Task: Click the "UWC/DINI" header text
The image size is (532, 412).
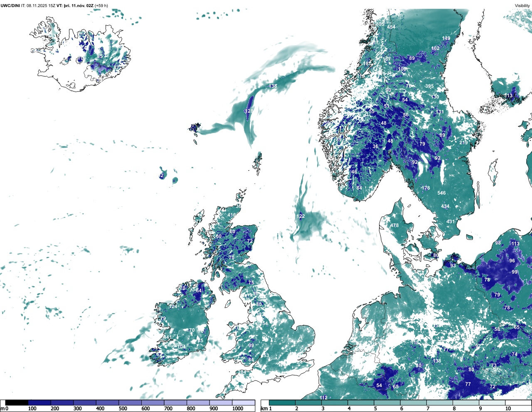Action: 10,6
